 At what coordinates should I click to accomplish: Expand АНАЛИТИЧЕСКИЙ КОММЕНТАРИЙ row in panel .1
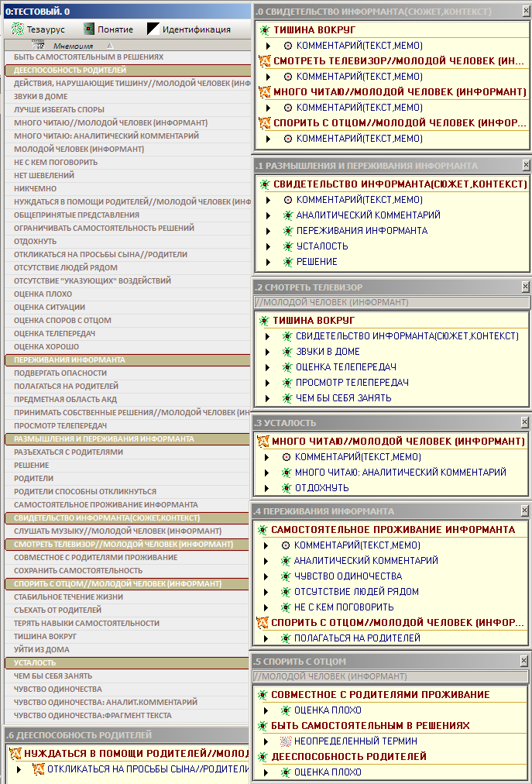(x=269, y=215)
